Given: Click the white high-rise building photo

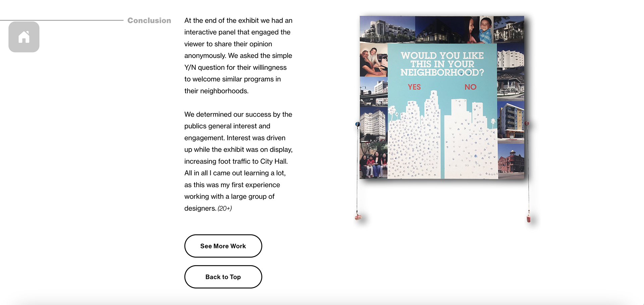Looking at the screenshot, I should (373, 124).
